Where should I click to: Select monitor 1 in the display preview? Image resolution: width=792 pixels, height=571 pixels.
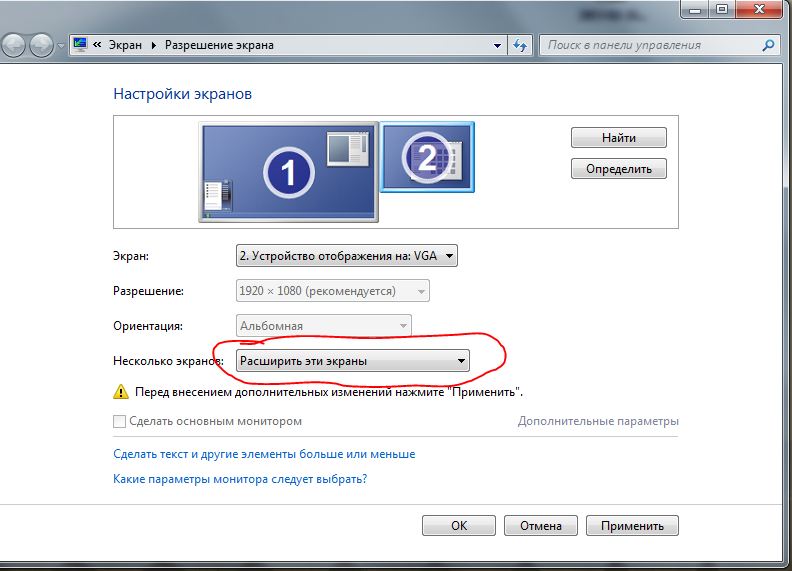(288, 173)
